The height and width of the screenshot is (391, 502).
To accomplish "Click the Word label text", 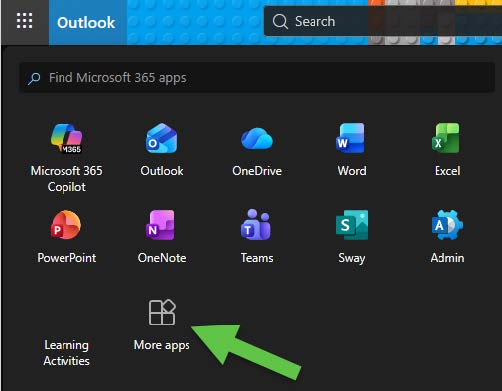I will coord(352,171).
